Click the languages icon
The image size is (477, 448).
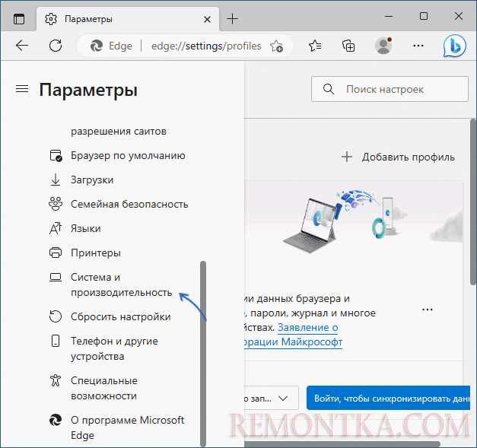(56, 228)
